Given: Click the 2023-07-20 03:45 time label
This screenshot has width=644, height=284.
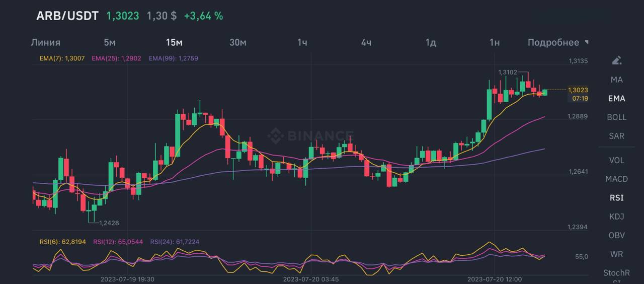Looking at the screenshot, I should (310, 279).
